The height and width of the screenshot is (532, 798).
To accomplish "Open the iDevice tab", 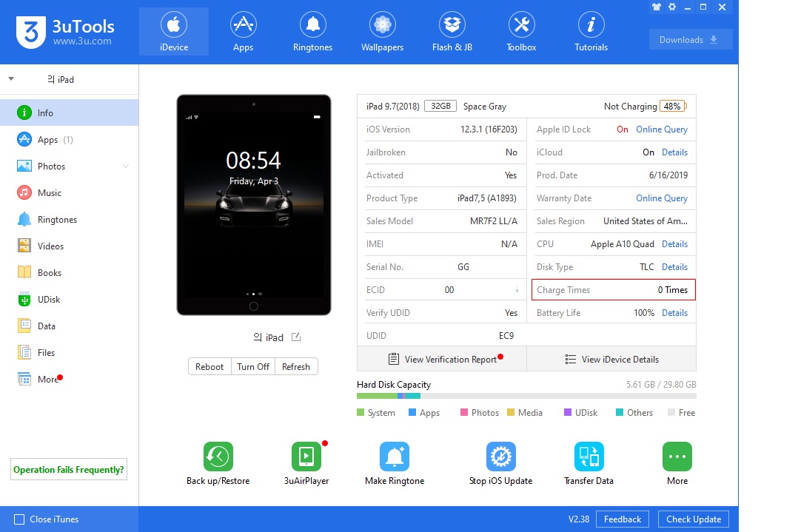I will (x=173, y=32).
